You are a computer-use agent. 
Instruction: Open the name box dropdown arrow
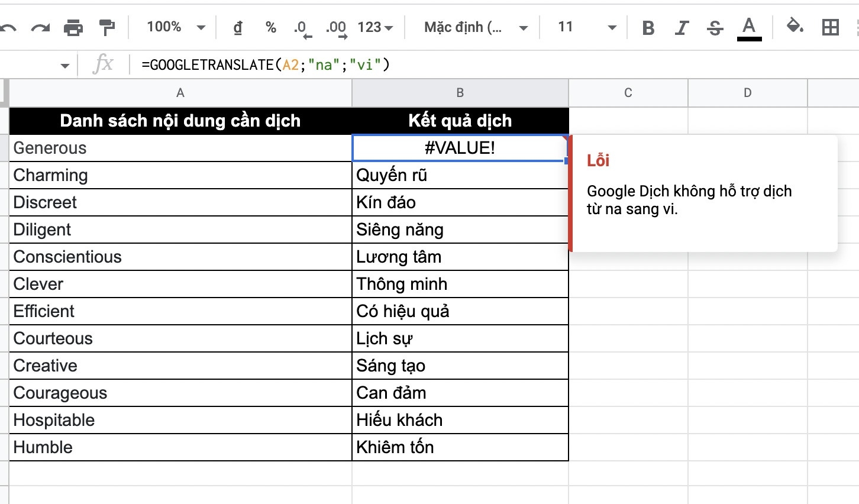[x=65, y=65]
